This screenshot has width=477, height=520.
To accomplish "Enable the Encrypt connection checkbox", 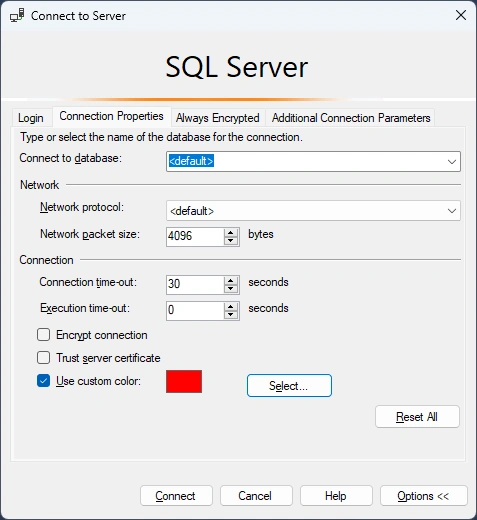I will [44, 335].
